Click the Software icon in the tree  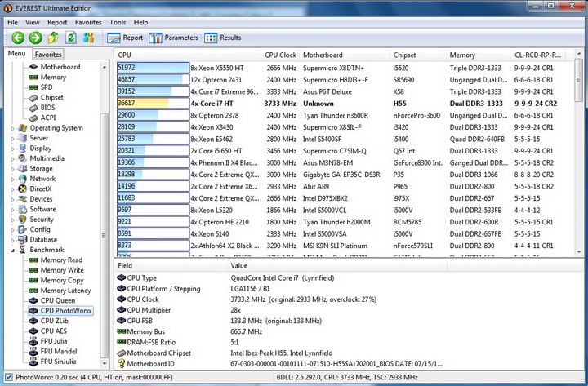23,209
